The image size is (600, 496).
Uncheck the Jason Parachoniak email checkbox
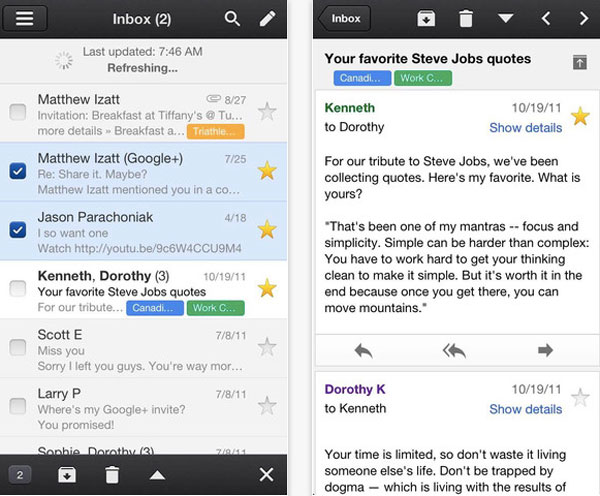18,230
